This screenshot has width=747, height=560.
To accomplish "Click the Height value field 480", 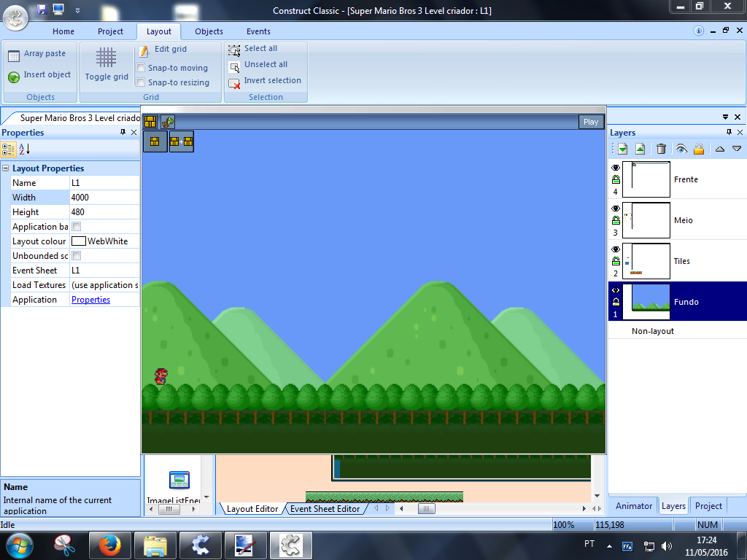I will click(104, 212).
